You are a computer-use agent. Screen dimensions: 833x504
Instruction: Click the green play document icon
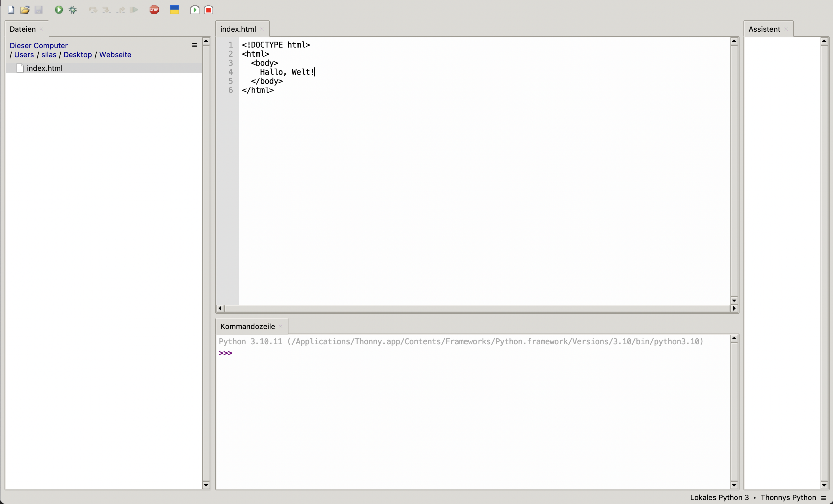(x=195, y=10)
